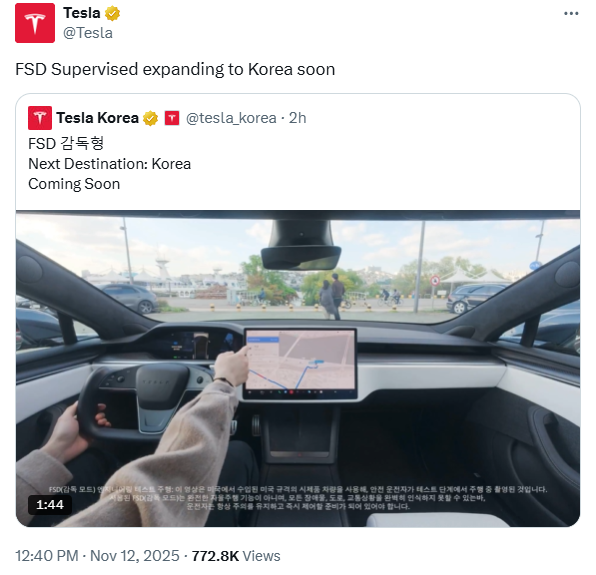Click Tesla Korea's small profile avatar
Image resolution: width=596 pixels, height=575 pixels.
40,118
